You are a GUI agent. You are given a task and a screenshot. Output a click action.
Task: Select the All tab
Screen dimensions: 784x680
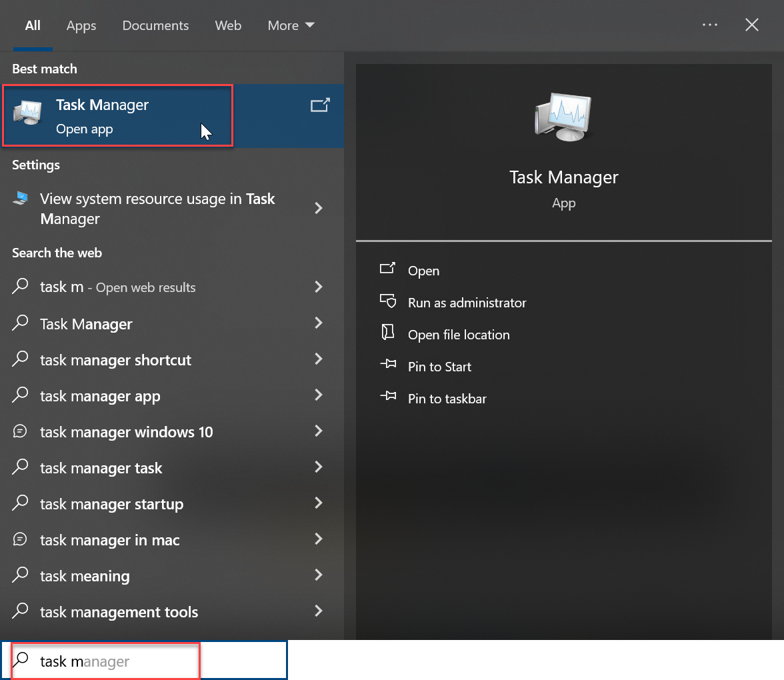click(x=33, y=25)
